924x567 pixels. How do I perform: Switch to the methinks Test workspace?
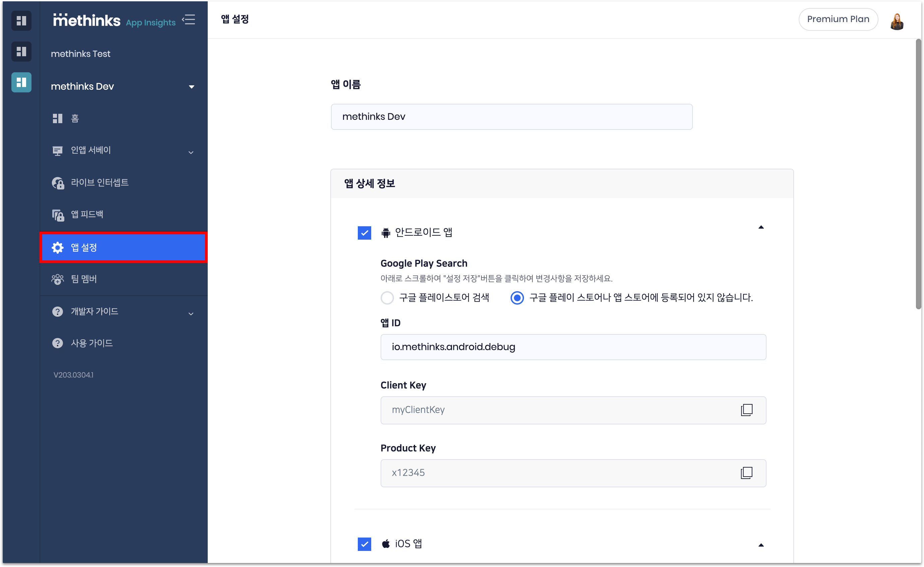pyautogui.click(x=81, y=54)
